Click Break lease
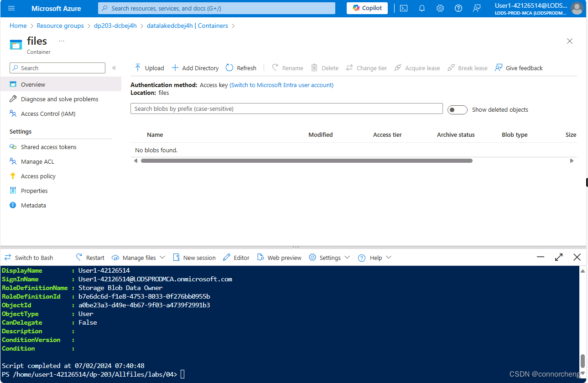This screenshot has width=588, height=383. pos(468,68)
